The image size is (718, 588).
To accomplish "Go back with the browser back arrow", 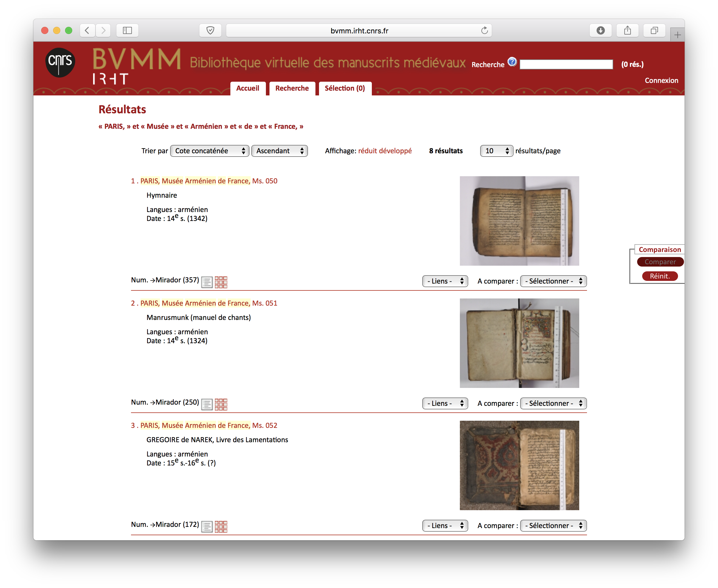I will [87, 30].
